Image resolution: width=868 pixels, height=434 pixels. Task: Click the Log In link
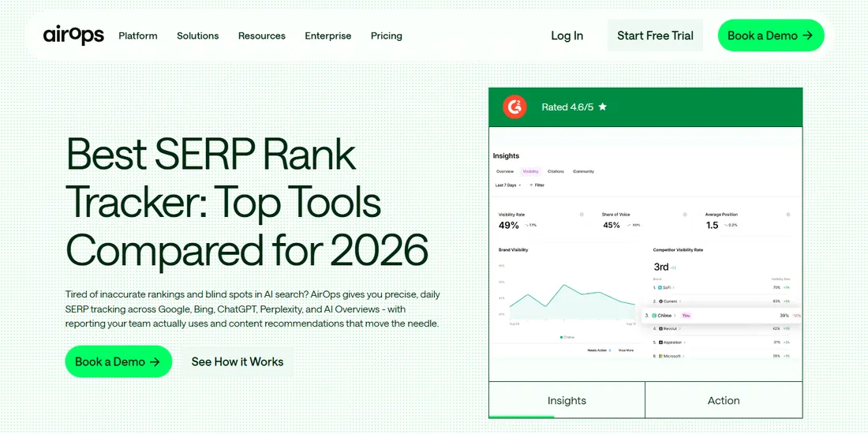coord(567,36)
